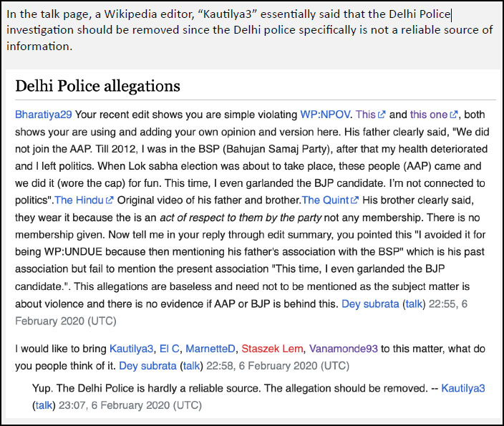The height and width of the screenshot is (426, 504).
Task: Open talk link dated 23:07
Action: (44, 405)
